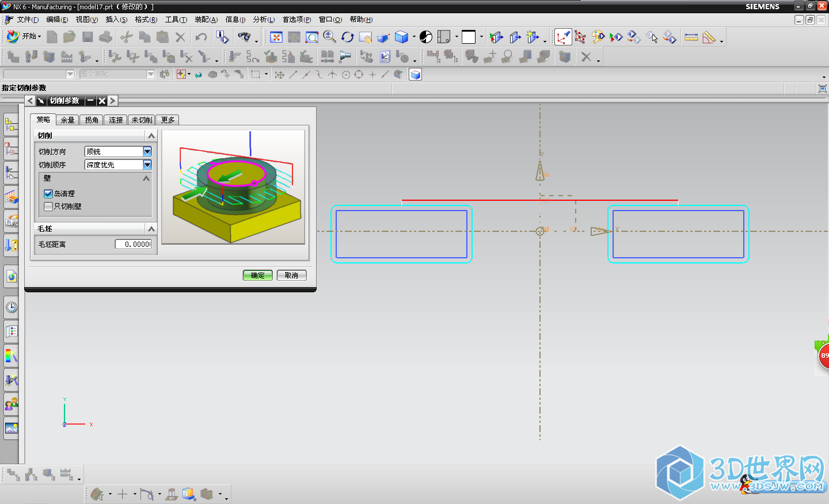Open the Internet browser globe sidebar icon

click(11, 276)
